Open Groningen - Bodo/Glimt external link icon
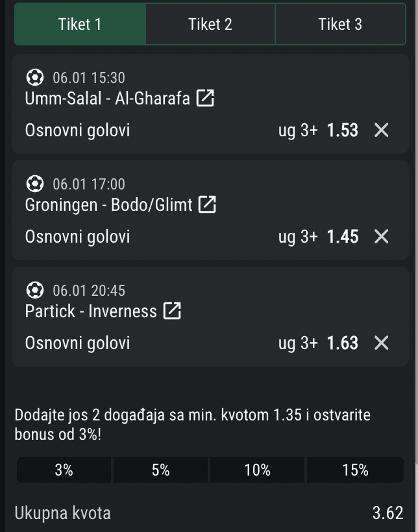The height and width of the screenshot is (532, 418). coord(207,204)
